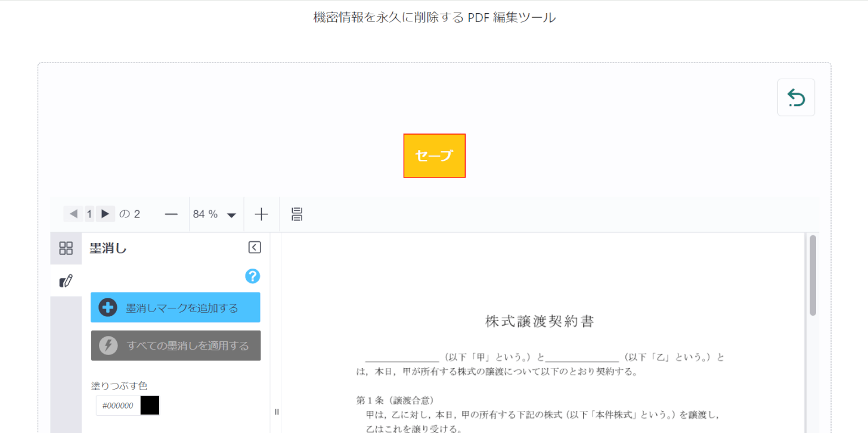Click the 機密情報を永久に削除する PDF 編集ツール heading
The image size is (868, 433).
point(435,18)
